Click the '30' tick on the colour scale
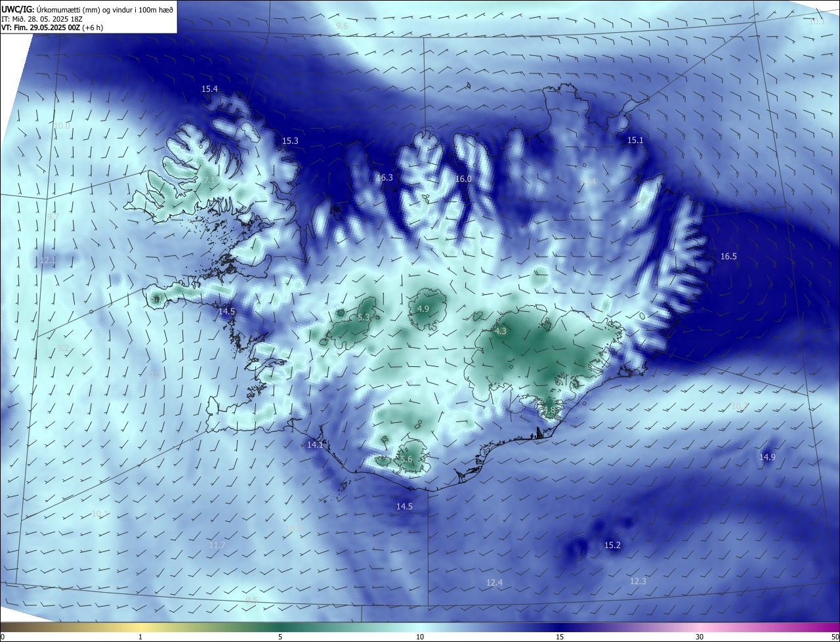The width and height of the screenshot is (840, 642). [700, 637]
